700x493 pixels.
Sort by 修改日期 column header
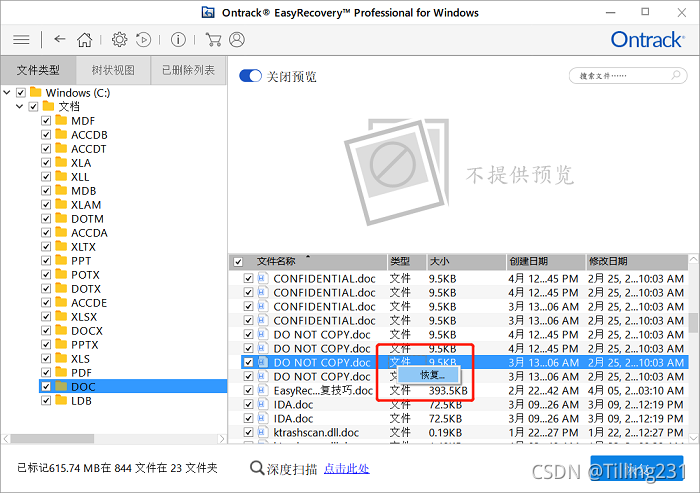(637, 261)
